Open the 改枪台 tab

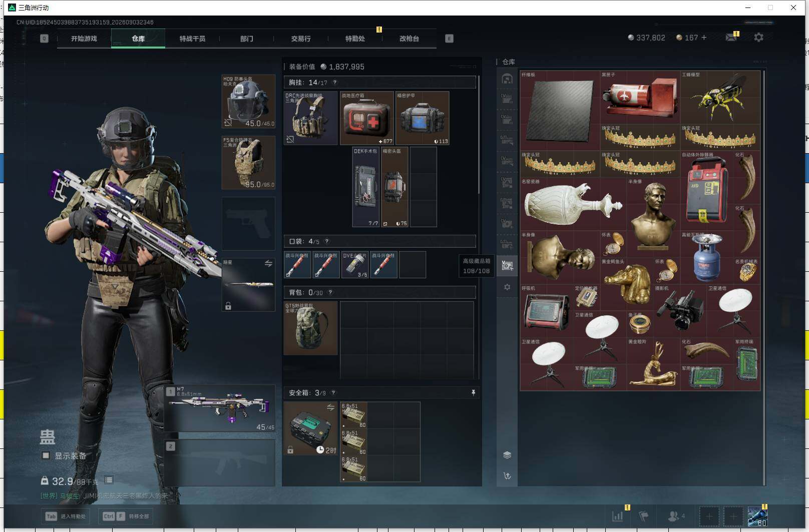point(409,39)
